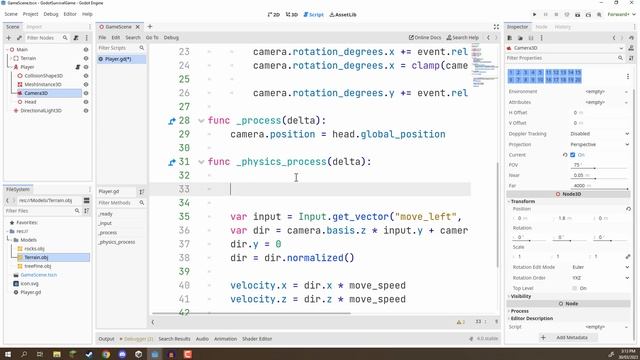Select the rocks.obj file
The height and width of the screenshot is (360, 640).
pyautogui.click(x=34, y=249)
